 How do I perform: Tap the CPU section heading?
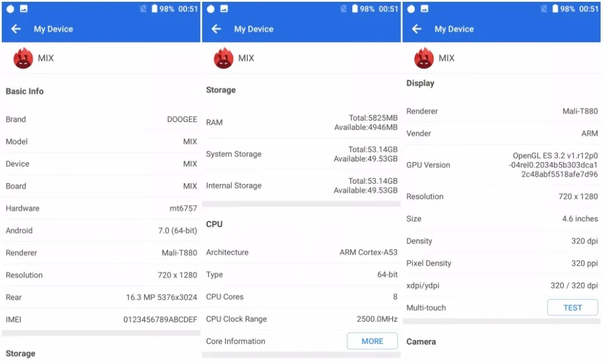coord(214,224)
